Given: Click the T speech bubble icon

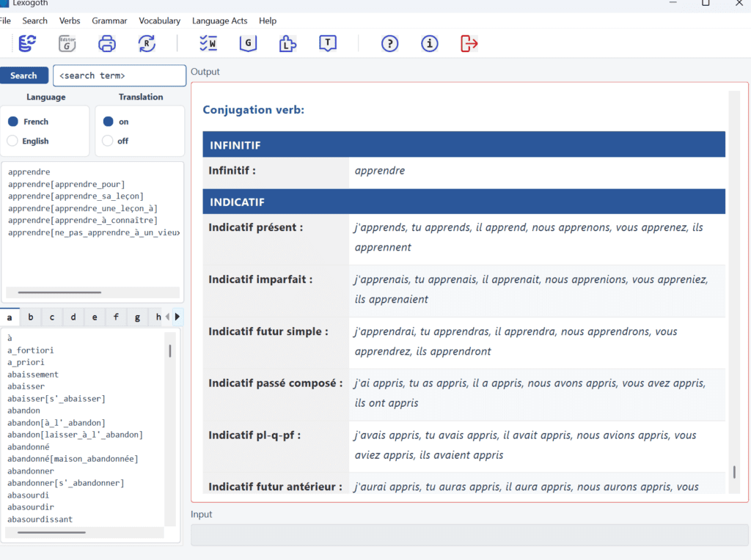Looking at the screenshot, I should point(328,43).
